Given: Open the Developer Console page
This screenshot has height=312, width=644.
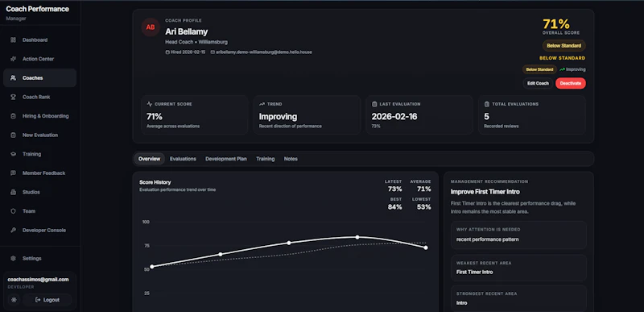Looking at the screenshot, I should tap(39, 231).
